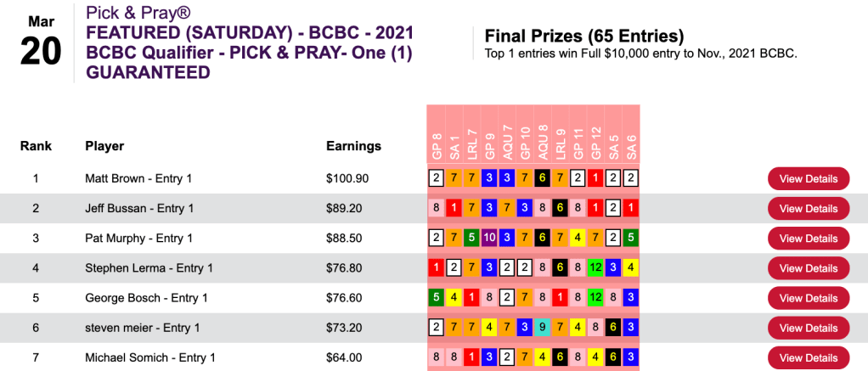The width and height of the screenshot is (868, 371).
Task: Click Jeff Bussan's red 1 pick under SA 6
Action: (x=631, y=209)
